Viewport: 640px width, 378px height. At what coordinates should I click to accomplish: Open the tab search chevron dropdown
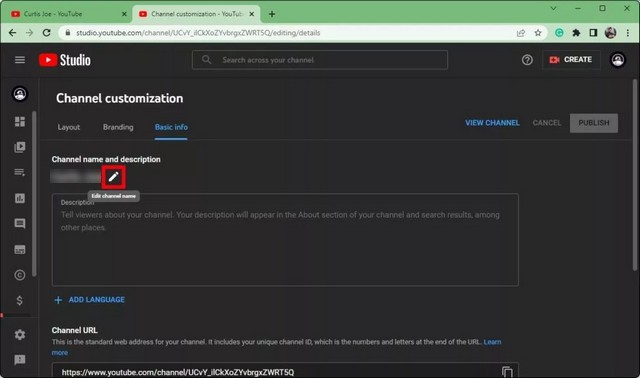pos(553,8)
